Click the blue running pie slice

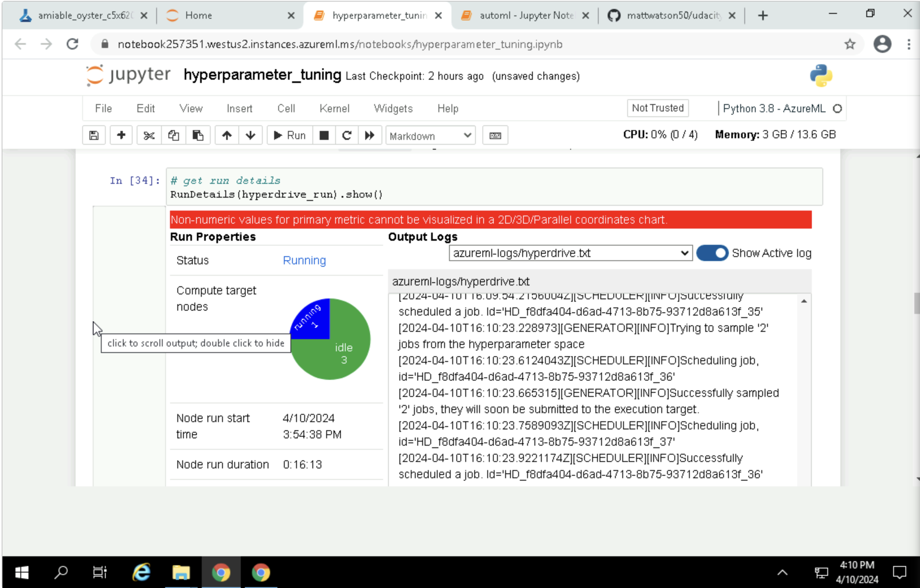(x=313, y=320)
